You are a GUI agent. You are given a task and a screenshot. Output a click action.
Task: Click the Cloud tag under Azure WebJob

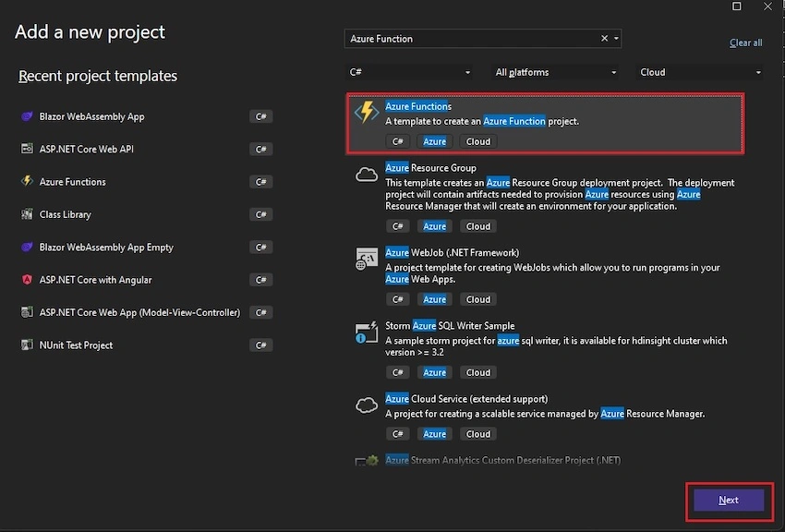(478, 299)
